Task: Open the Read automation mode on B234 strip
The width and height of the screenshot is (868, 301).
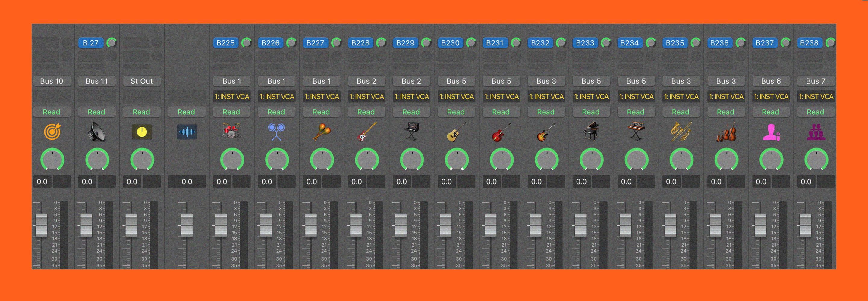Action: point(636,112)
